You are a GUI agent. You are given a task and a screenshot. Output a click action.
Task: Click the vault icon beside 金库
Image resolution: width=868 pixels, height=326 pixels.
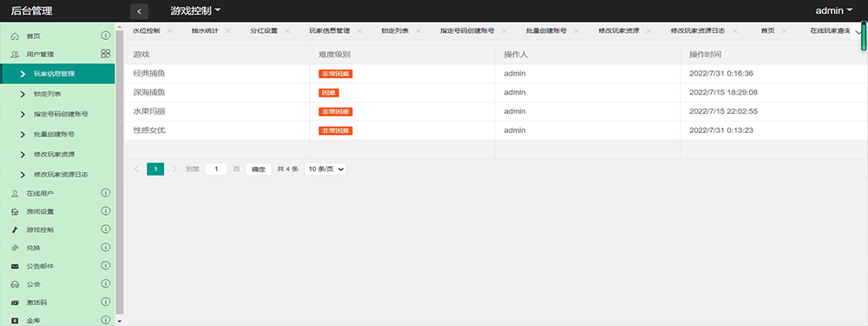pyautogui.click(x=15, y=321)
